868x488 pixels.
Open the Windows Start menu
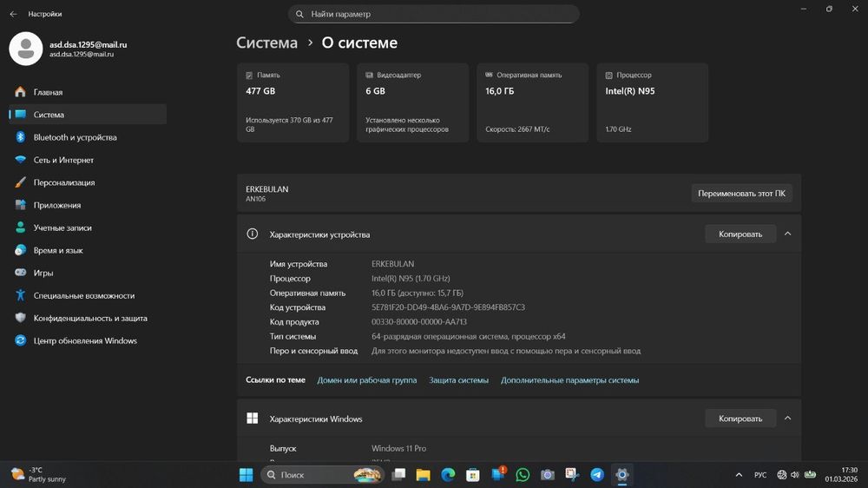(x=247, y=475)
